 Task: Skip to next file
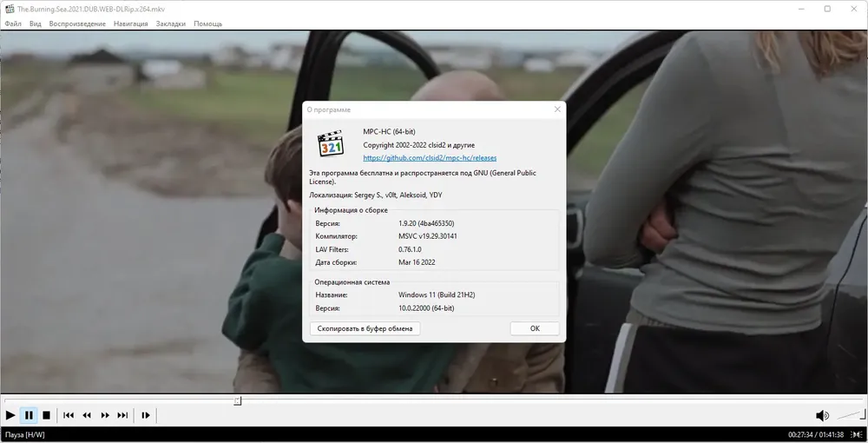(x=123, y=415)
